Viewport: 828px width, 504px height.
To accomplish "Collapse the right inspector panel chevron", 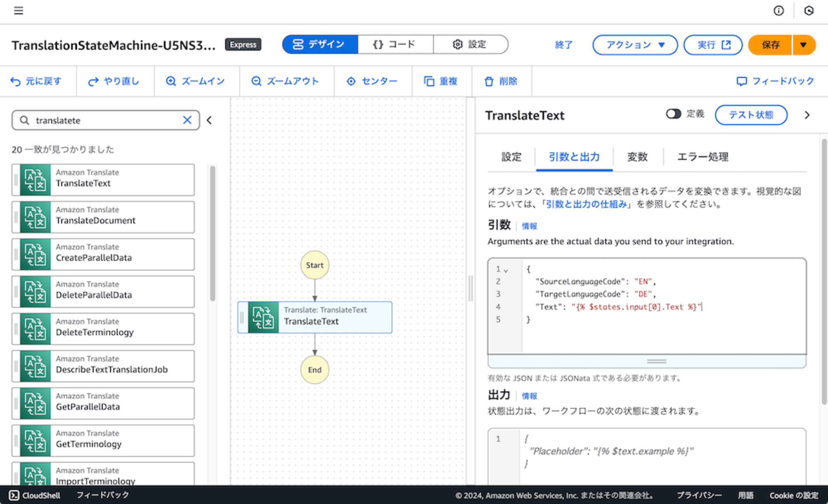I will (807, 115).
